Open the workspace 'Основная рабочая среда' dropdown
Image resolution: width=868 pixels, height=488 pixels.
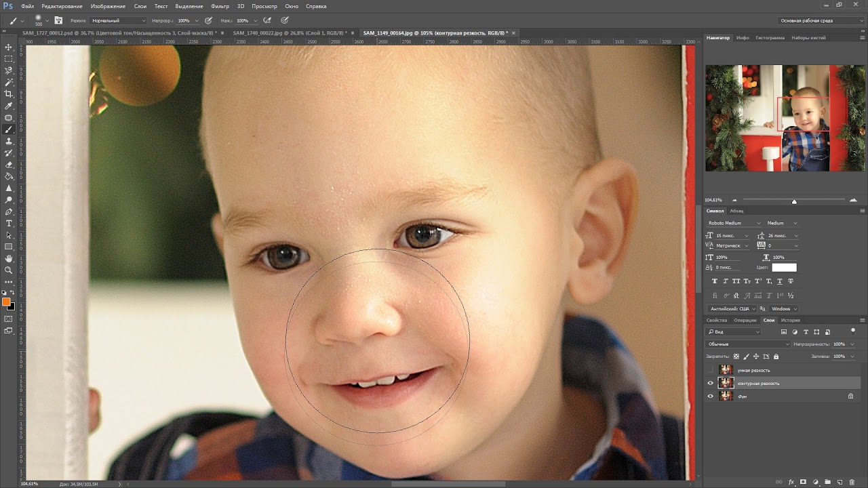(821, 20)
